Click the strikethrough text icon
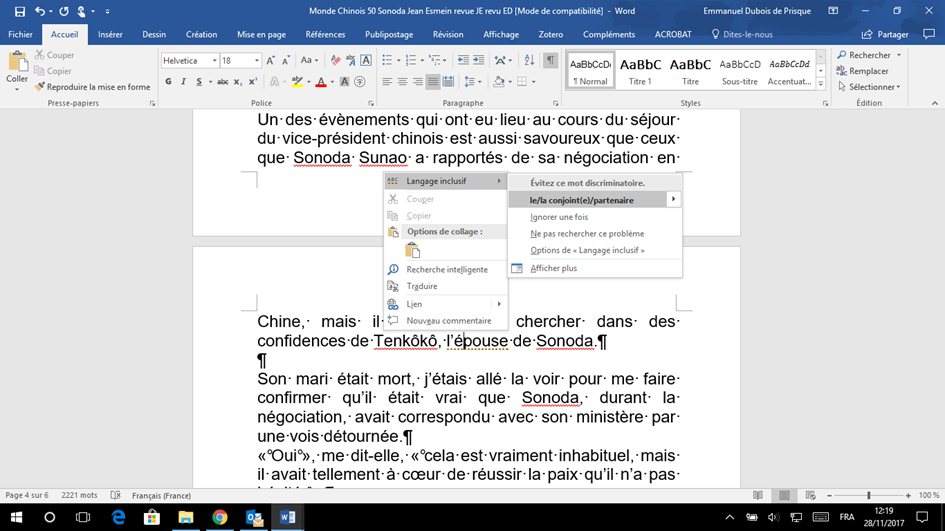Image resolution: width=945 pixels, height=531 pixels. (224, 82)
